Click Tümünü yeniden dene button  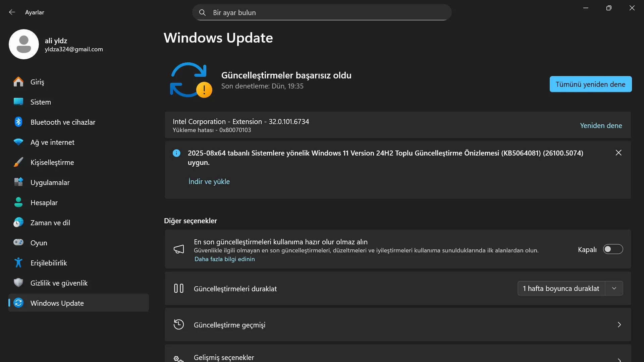click(x=590, y=84)
